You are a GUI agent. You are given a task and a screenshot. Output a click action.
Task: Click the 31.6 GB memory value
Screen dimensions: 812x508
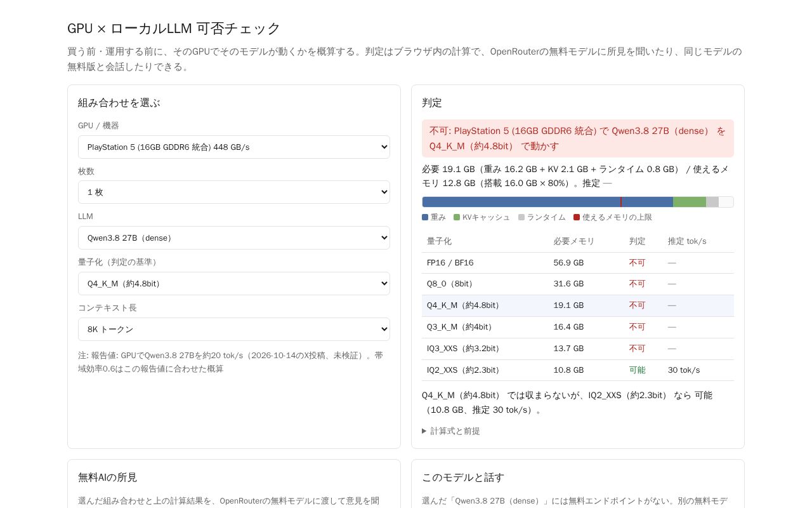point(568,284)
